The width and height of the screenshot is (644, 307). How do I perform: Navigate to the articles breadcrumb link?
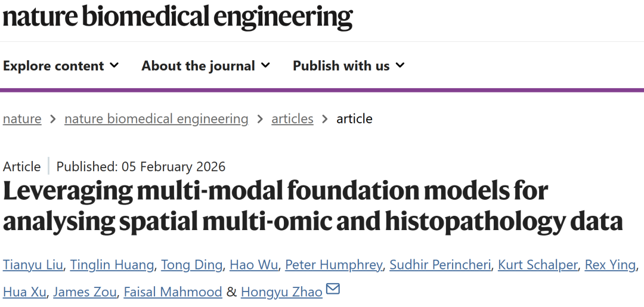[292, 119]
